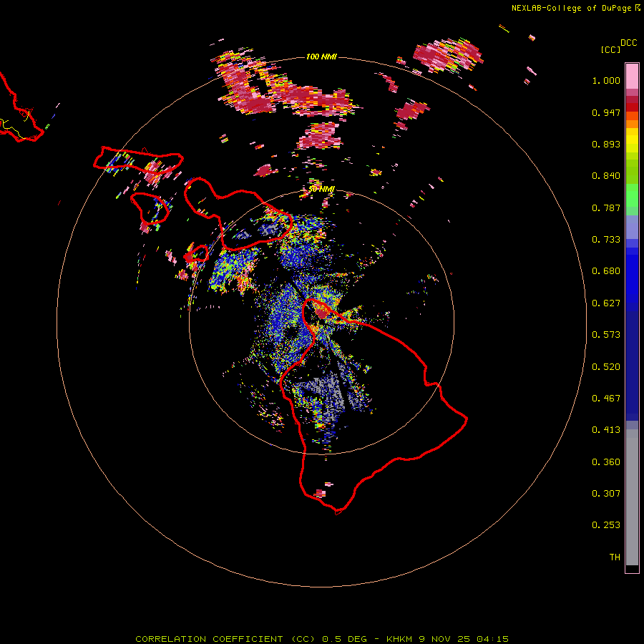This screenshot has height=644, width=644.
Task: Click the [CC] units label
Action: [610, 49]
